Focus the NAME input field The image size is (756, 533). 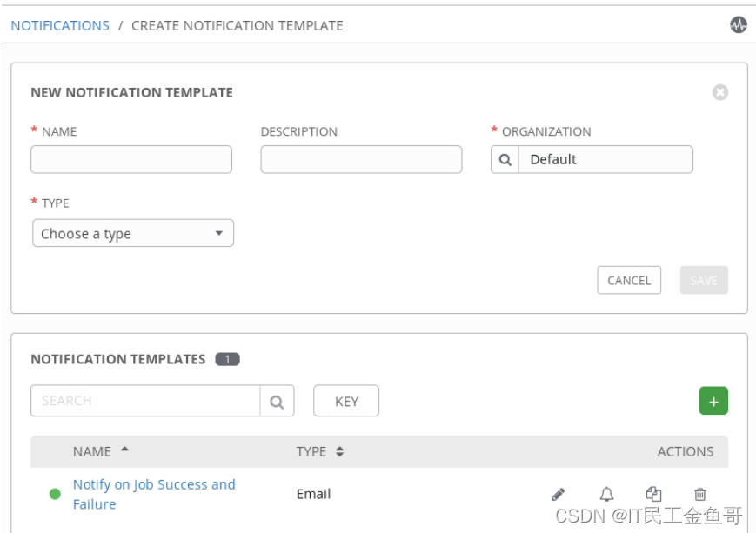(x=131, y=159)
